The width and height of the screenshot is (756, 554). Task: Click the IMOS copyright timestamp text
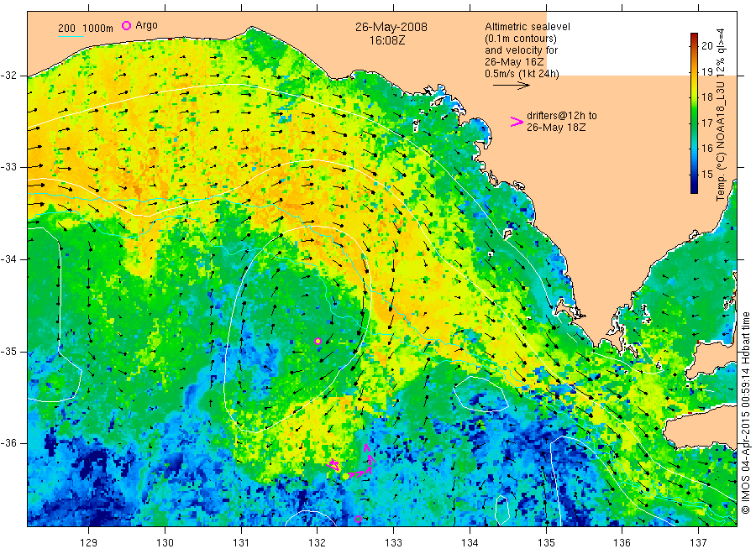(745, 412)
